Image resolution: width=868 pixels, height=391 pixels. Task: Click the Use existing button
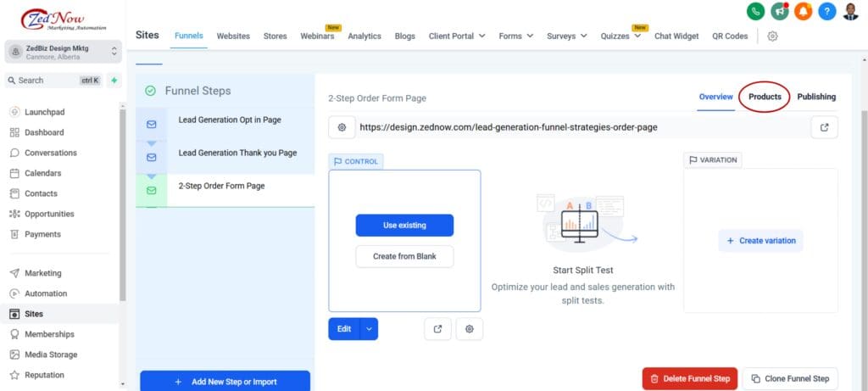pos(404,226)
